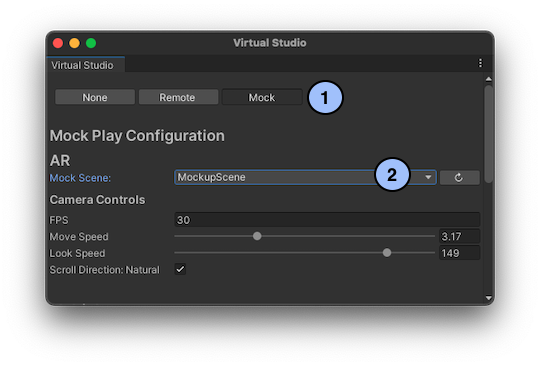
Task: Select the Remote play mode
Action: 178,97
